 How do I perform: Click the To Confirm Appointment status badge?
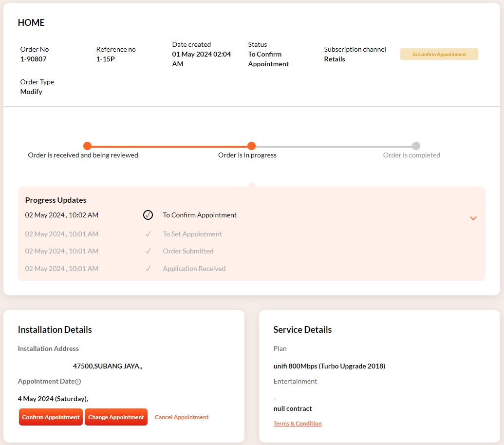point(439,54)
